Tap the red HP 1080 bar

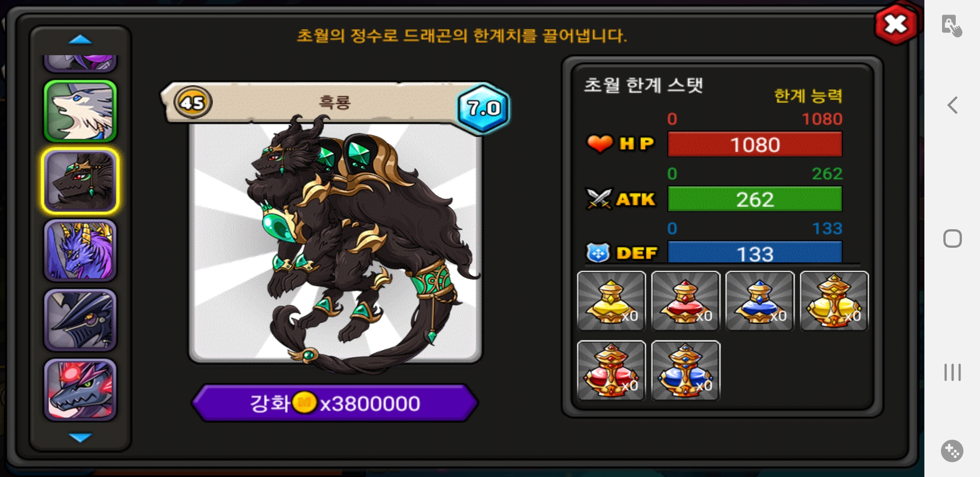[755, 144]
